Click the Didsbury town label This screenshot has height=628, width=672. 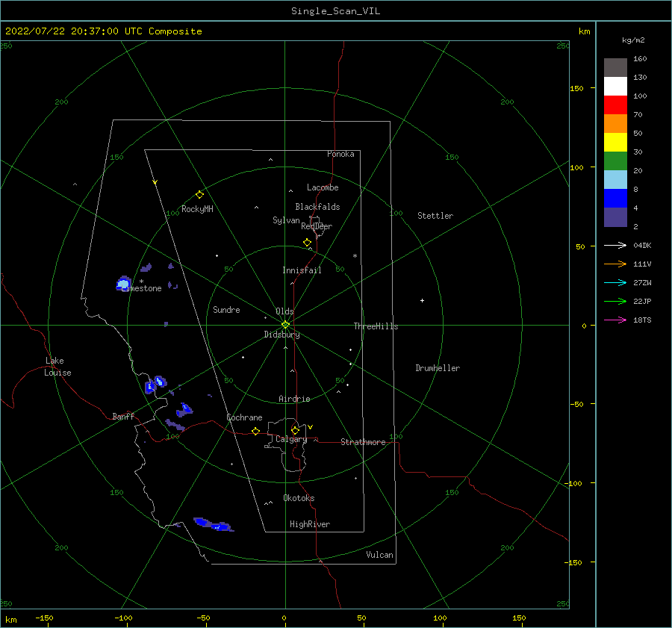(x=282, y=335)
